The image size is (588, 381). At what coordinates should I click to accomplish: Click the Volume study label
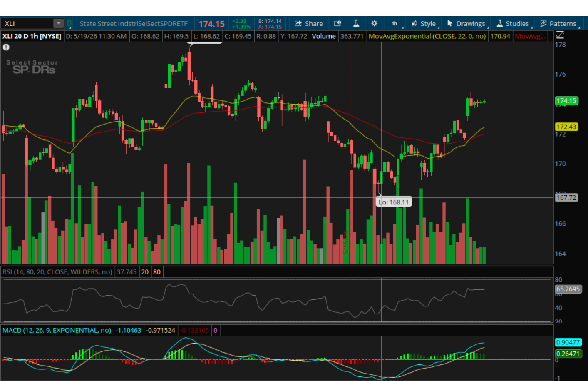click(324, 36)
